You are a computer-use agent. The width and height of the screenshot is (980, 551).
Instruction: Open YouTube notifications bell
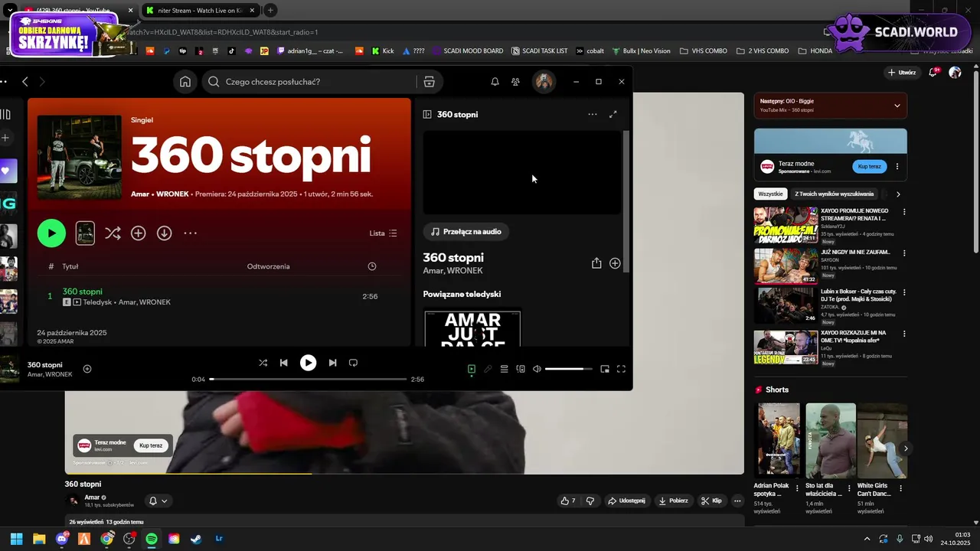tap(933, 72)
